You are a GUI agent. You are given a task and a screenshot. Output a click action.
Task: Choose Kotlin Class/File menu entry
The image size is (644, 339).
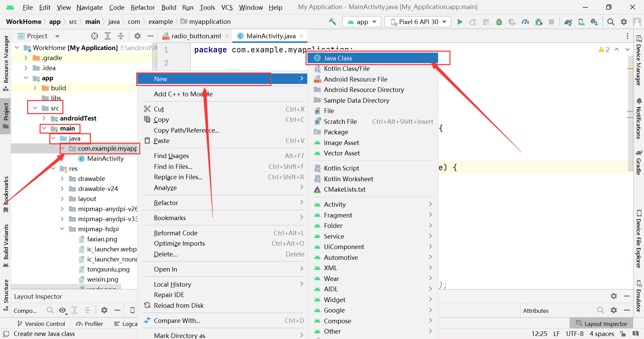[x=373, y=68]
